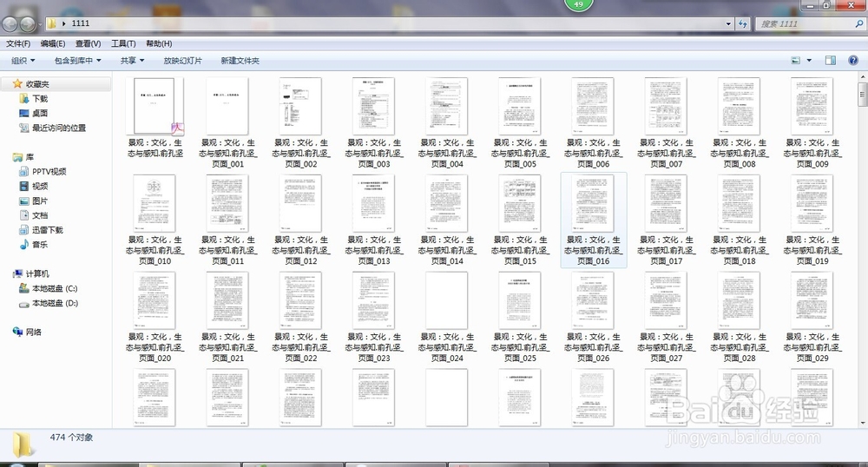The image size is (868, 467).
Task: Click the vertical scrollbar thumb
Action: (863, 94)
